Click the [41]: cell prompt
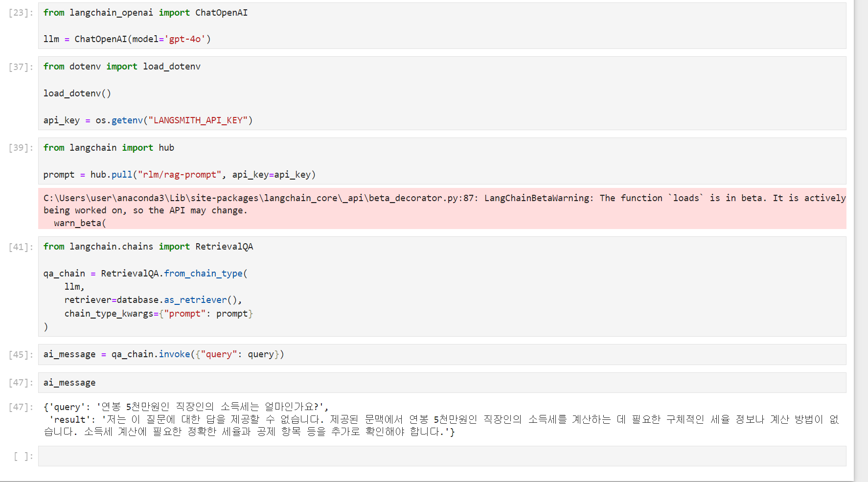Viewport: 868px width, 482px height. pyautogui.click(x=21, y=247)
